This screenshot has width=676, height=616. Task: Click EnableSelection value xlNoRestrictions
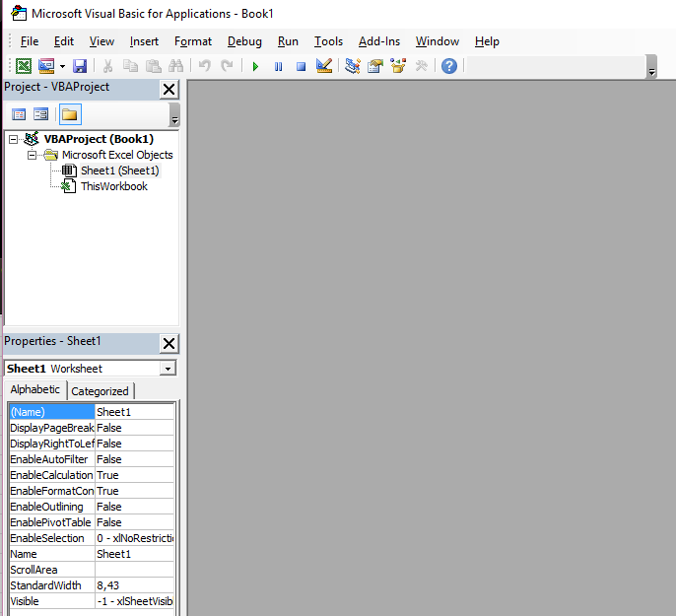134,538
